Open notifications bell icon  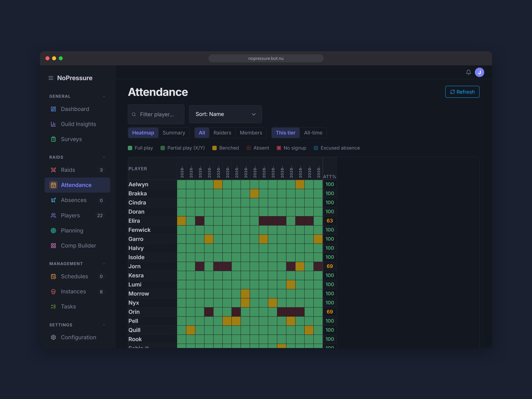tap(468, 72)
